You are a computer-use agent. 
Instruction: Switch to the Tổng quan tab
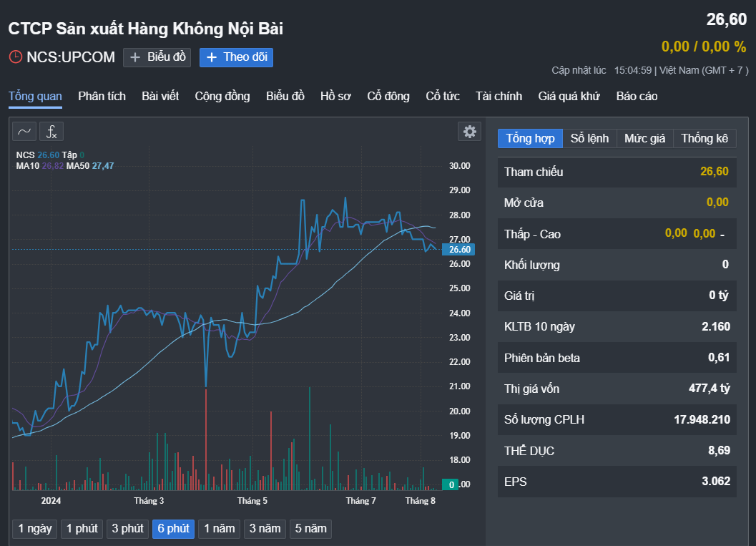click(x=35, y=96)
